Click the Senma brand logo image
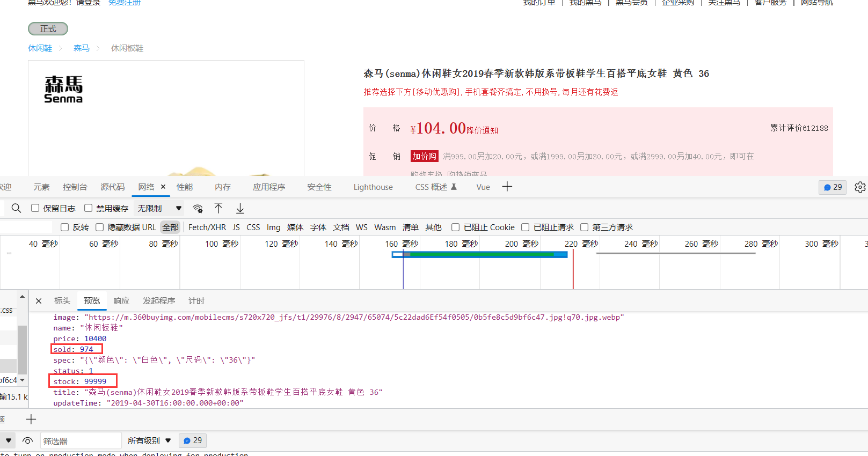This screenshot has width=868, height=456. (63, 89)
